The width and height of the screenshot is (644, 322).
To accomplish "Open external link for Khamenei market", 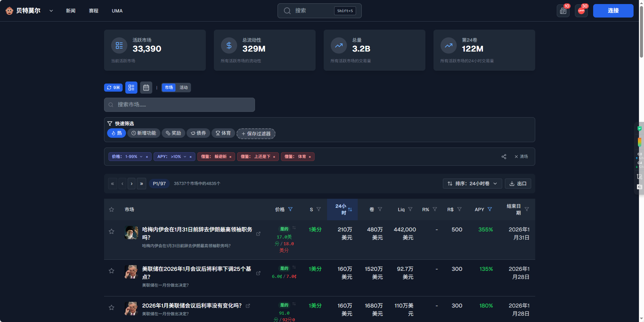I will (x=258, y=234).
